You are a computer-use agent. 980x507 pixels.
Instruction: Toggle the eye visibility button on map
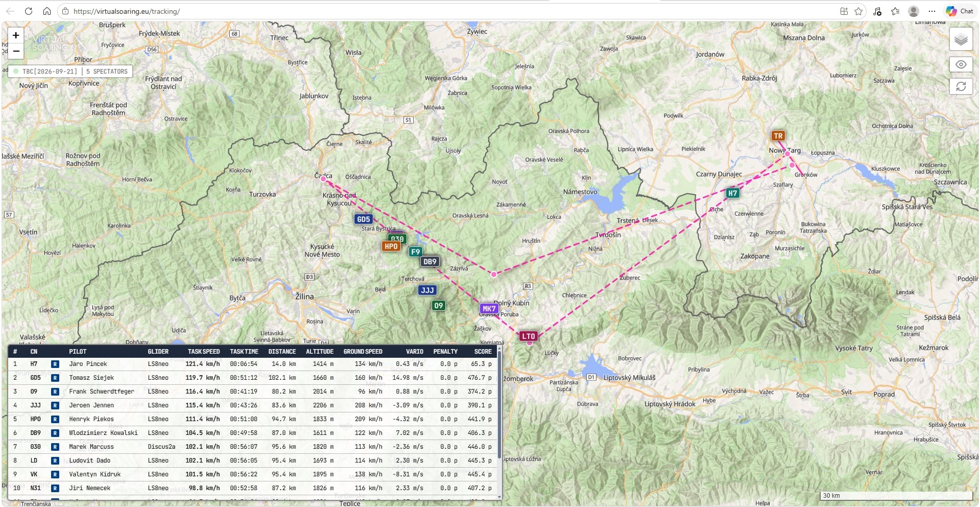point(961,64)
